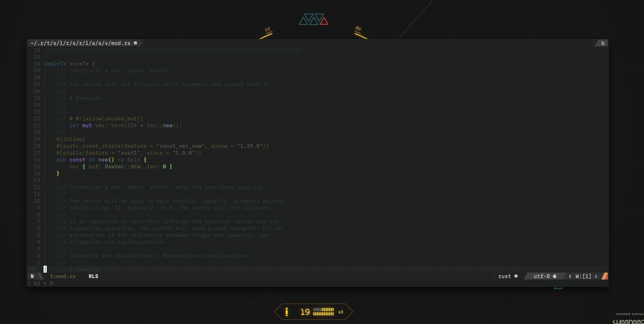Click the Rust filetype icon in the status bar
The height and width of the screenshot is (324, 644).
[x=516, y=276]
